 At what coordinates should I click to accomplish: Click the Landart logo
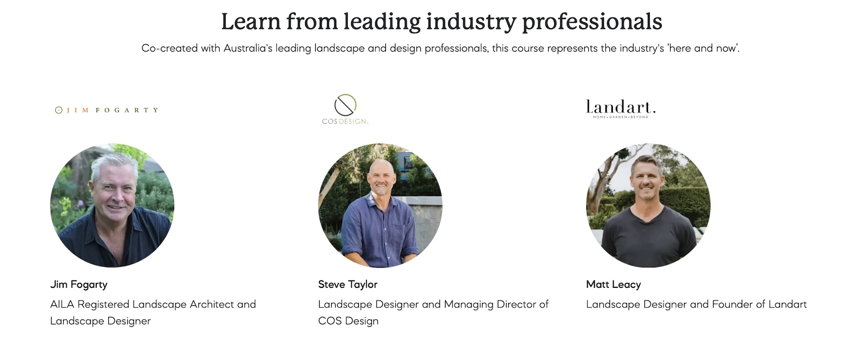click(620, 109)
